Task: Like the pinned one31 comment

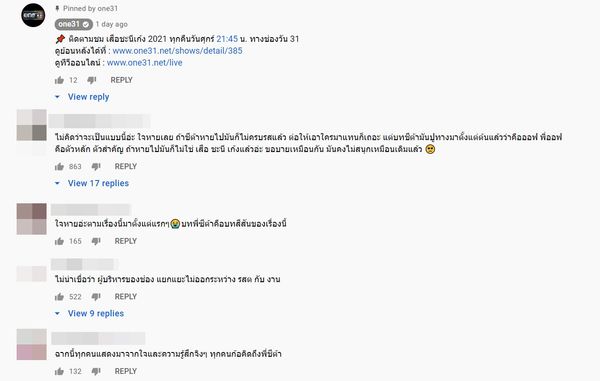Action: pyautogui.click(x=59, y=80)
